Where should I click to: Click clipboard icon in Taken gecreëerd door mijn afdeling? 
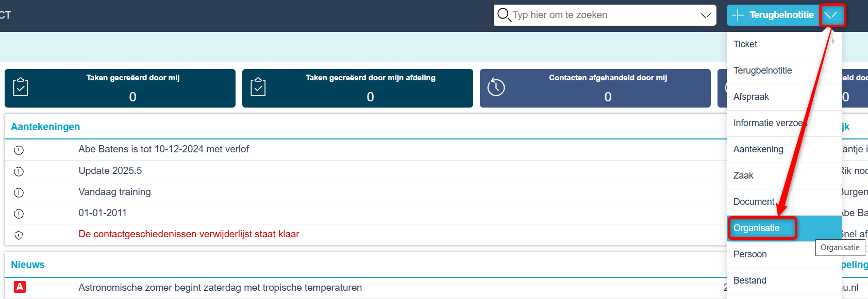point(258,87)
